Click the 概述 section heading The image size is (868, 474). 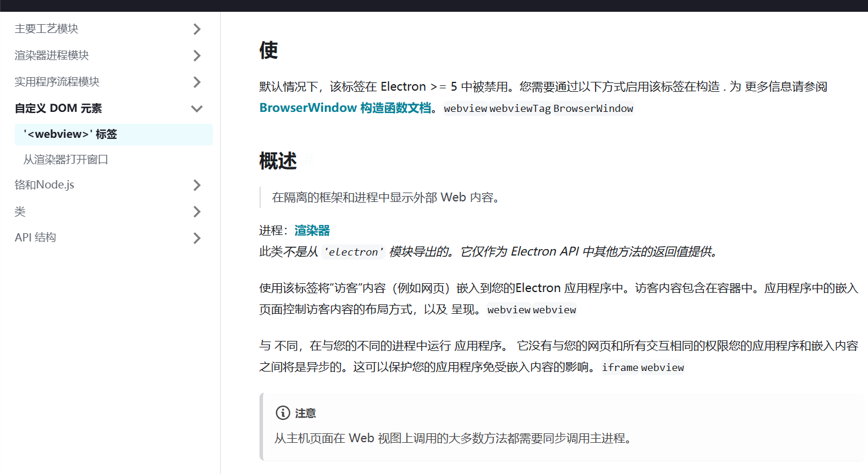(x=277, y=160)
